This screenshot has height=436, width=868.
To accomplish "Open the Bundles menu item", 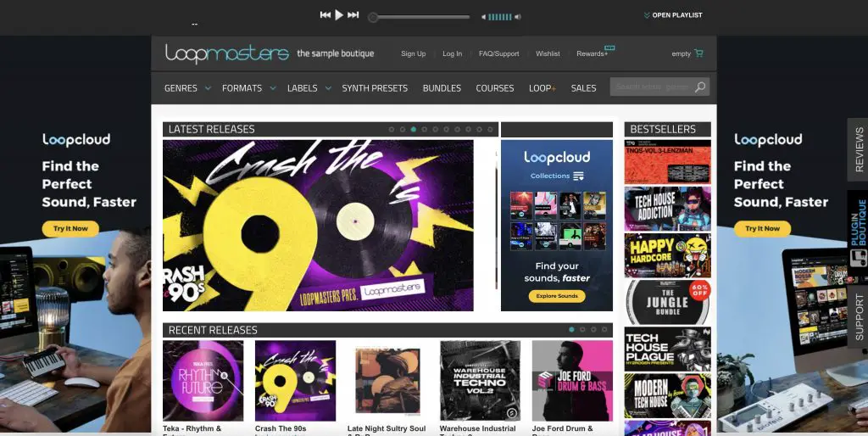I will click(x=442, y=88).
